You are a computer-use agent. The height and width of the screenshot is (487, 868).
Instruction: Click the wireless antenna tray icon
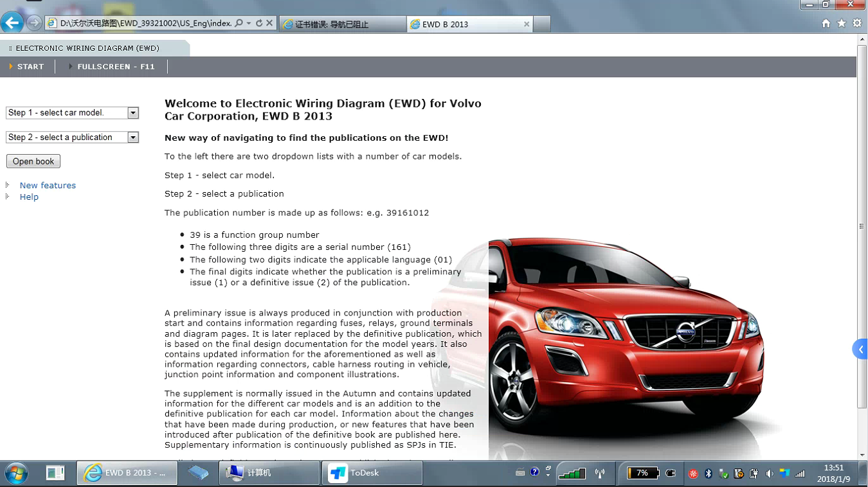pyautogui.click(x=600, y=474)
